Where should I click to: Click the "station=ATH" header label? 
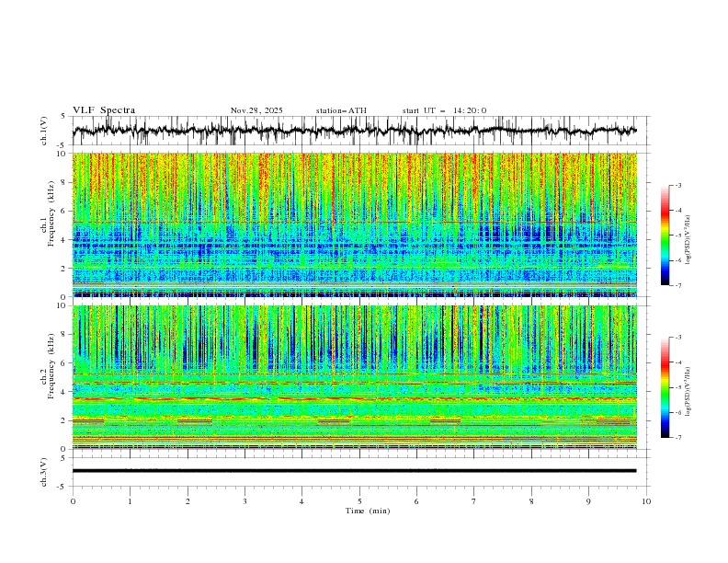(341, 110)
